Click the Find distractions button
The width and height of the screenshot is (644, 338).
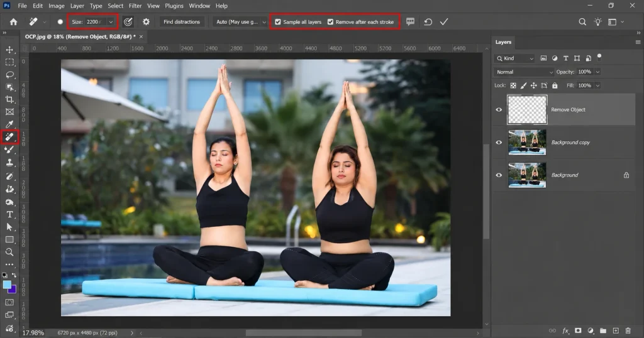point(182,22)
